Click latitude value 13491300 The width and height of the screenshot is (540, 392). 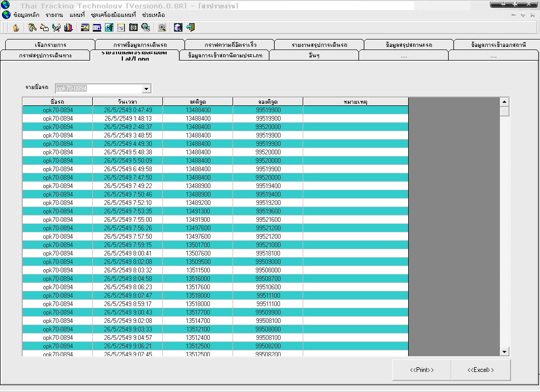[x=198, y=211]
